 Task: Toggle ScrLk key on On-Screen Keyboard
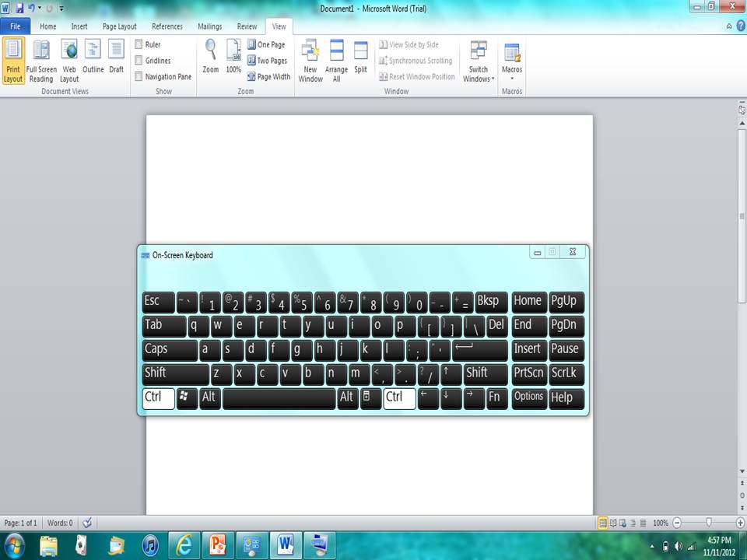click(566, 374)
